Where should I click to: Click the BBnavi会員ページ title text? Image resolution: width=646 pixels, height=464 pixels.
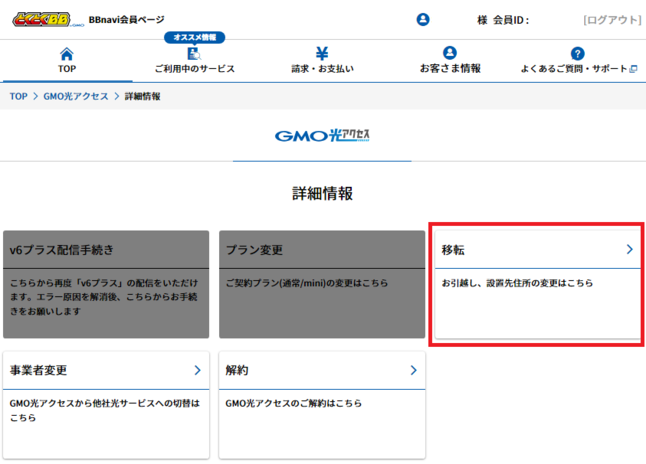click(x=126, y=19)
